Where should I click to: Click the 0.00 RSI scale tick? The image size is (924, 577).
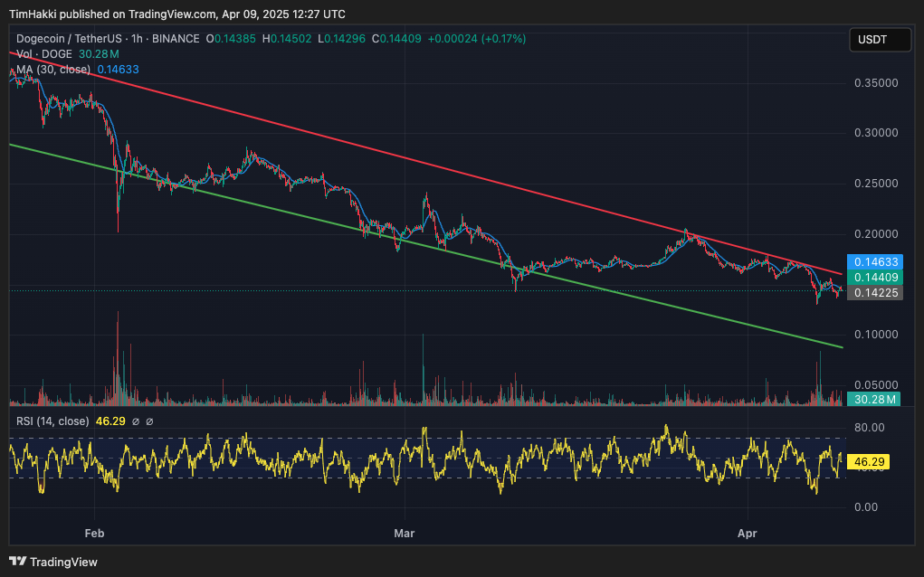(x=866, y=507)
